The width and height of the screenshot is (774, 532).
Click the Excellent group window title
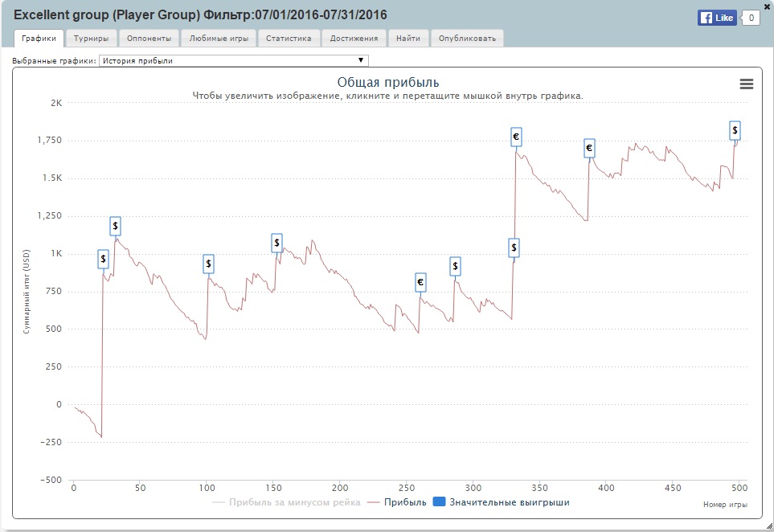click(200, 14)
